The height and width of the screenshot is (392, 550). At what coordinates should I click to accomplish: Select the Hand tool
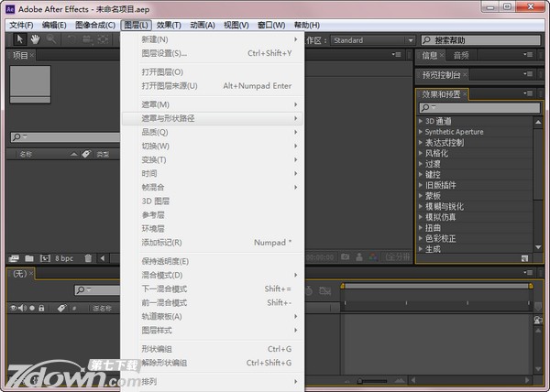pos(35,39)
